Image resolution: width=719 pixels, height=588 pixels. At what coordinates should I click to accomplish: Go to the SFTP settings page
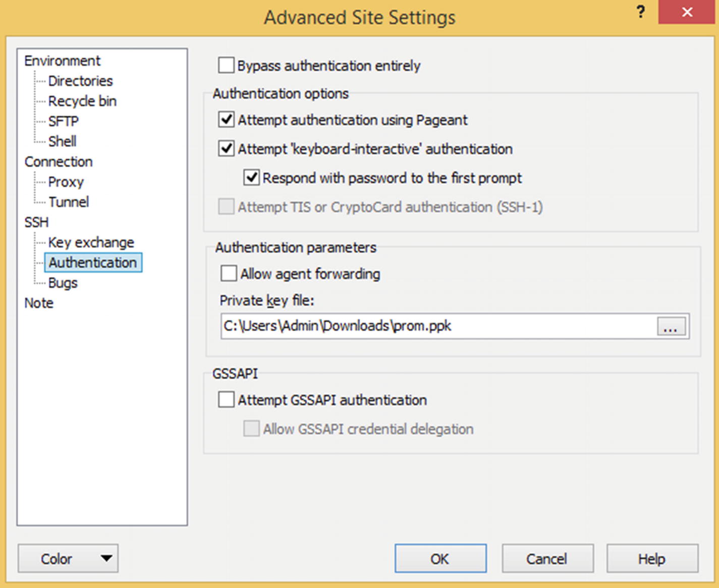[x=64, y=122]
